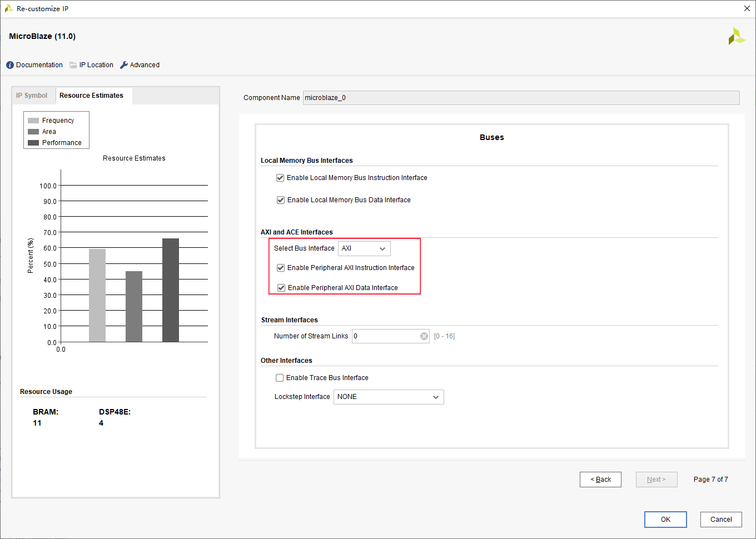Close the Re-customize IP dialog
Viewport: 756px width, 539px height.
coord(747,8)
